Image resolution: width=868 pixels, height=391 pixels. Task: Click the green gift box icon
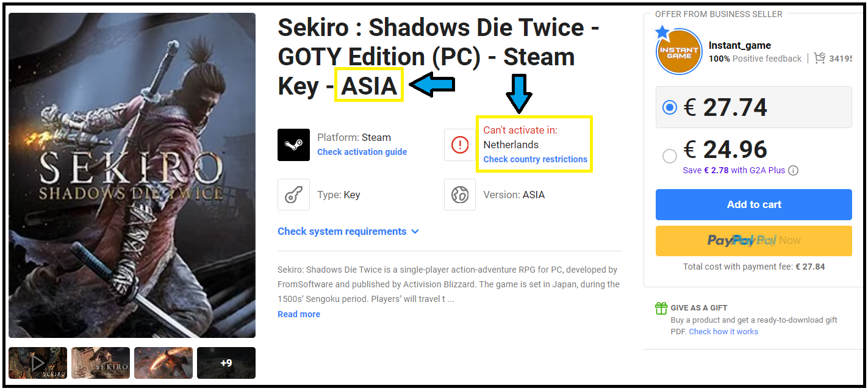pos(661,308)
